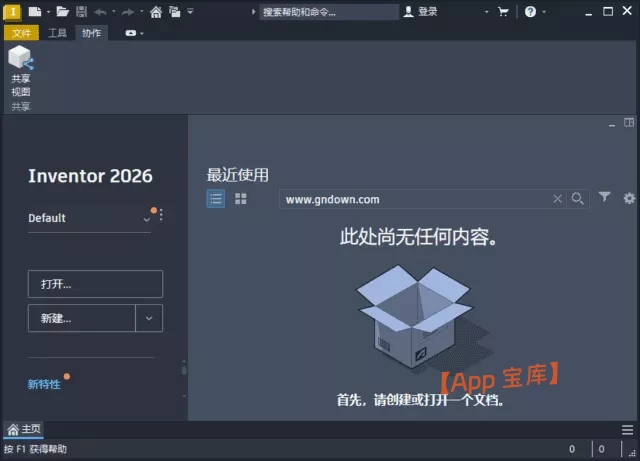Toggle the home panel layout icon

(x=629, y=122)
